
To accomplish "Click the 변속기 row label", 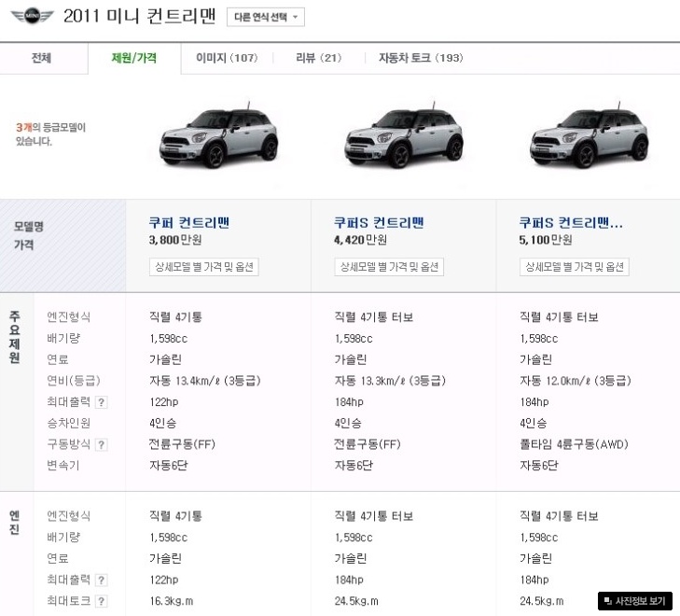I will (63, 466).
